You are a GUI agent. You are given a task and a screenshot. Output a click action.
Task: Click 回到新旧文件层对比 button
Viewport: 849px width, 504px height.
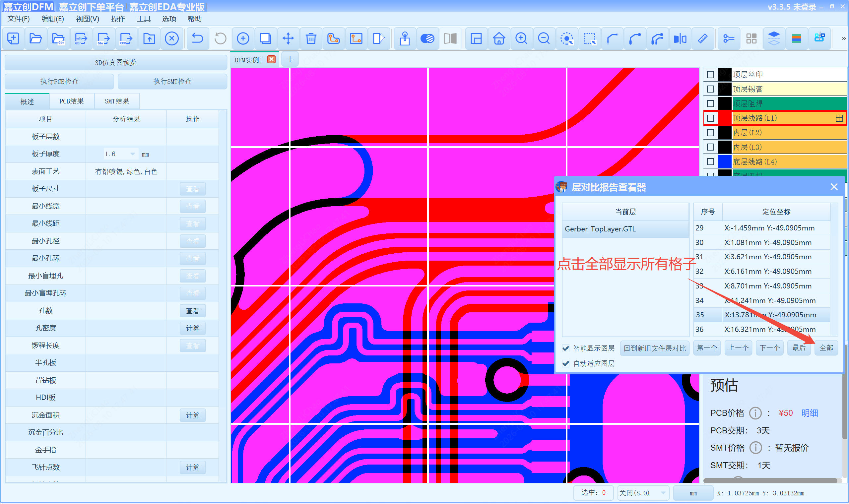[655, 348]
